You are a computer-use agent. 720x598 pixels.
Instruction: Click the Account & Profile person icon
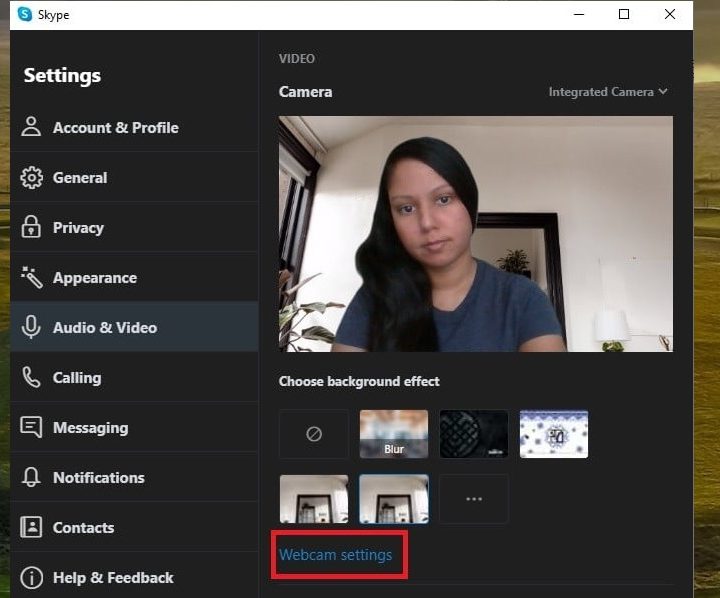click(31, 127)
